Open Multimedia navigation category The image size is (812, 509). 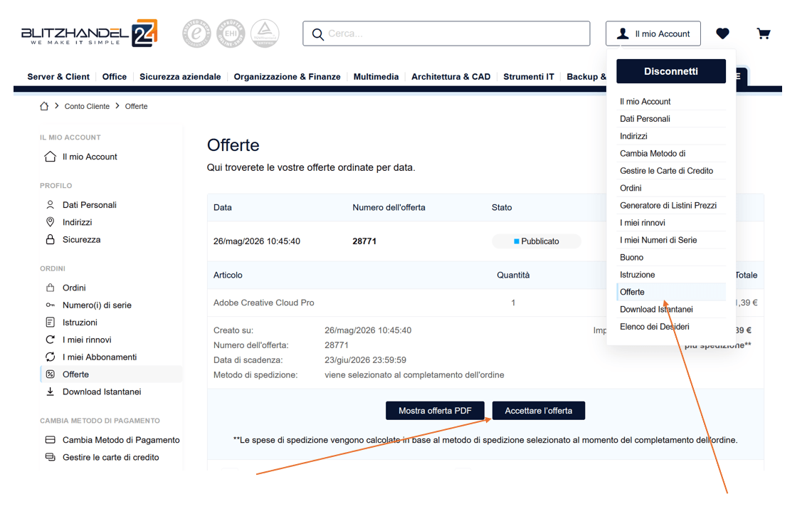376,77
